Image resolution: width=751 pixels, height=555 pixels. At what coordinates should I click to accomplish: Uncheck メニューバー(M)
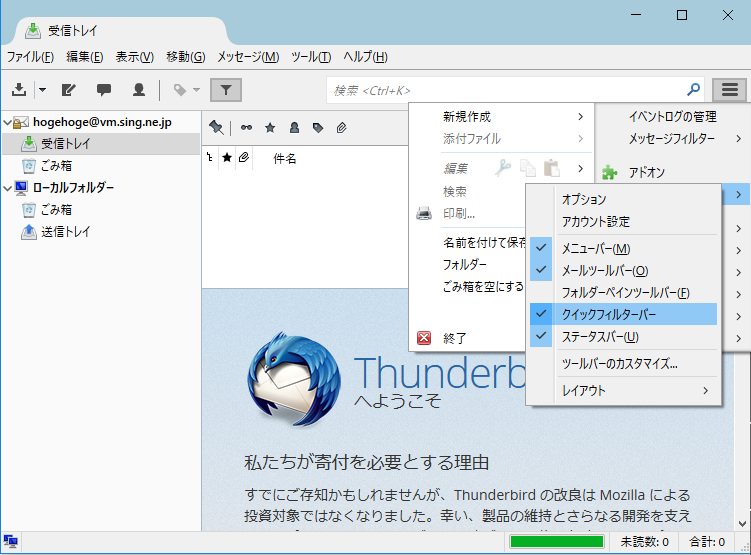pos(623,249)
